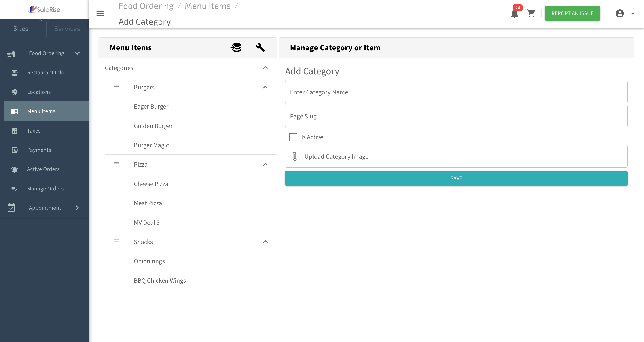Switch to the Services tab
The width and height of the screenshot is (644, 342).
click(67, 29)
